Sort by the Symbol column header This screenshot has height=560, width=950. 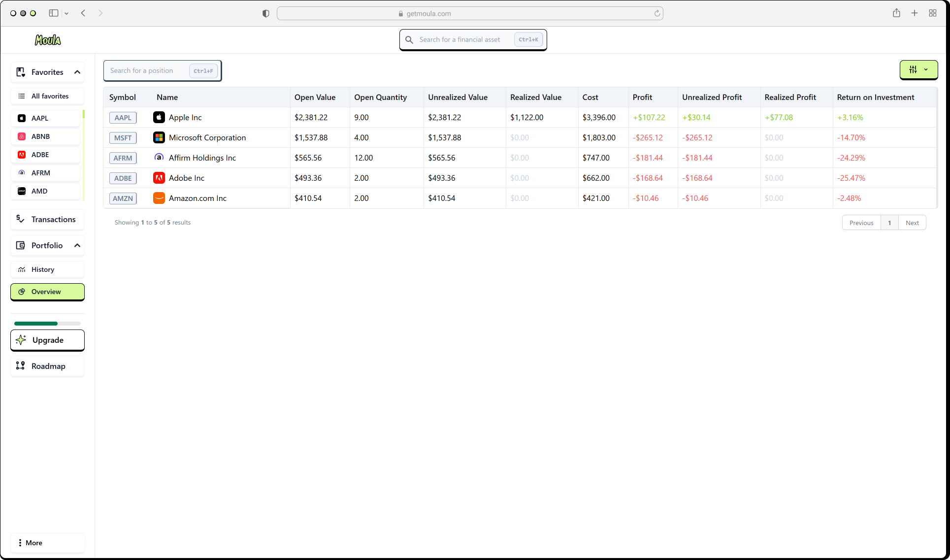(x=123, y=98)
